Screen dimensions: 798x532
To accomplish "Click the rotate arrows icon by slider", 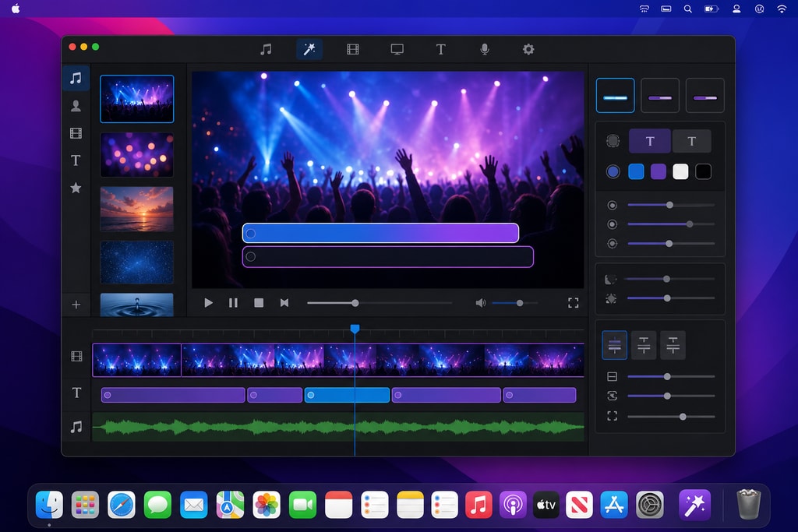I will pyautogui.click(x=613, y=396).
